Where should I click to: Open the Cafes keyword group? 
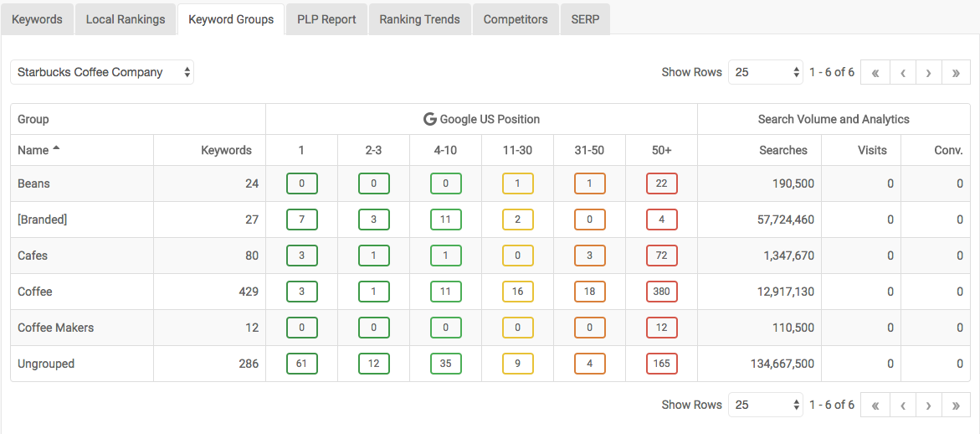pos(33,256)
